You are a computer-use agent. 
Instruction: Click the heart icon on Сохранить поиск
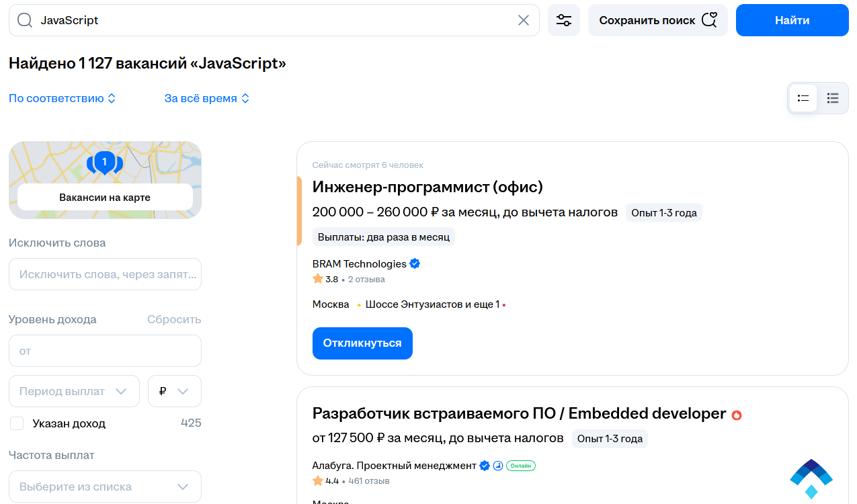point(709,20)
